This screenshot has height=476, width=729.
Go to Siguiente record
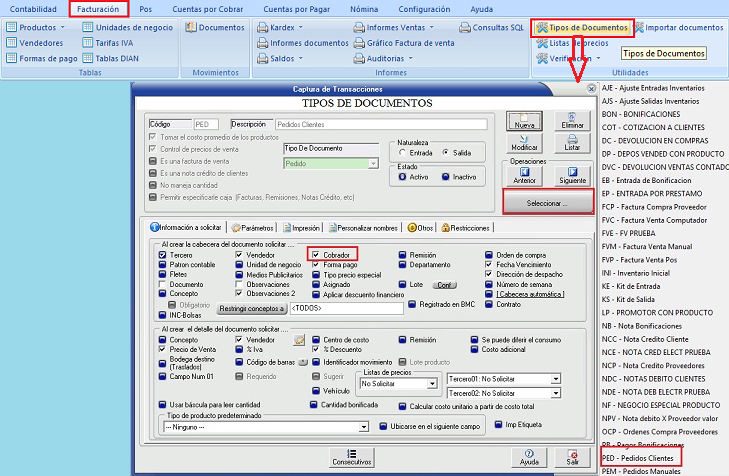coord(573,176)
